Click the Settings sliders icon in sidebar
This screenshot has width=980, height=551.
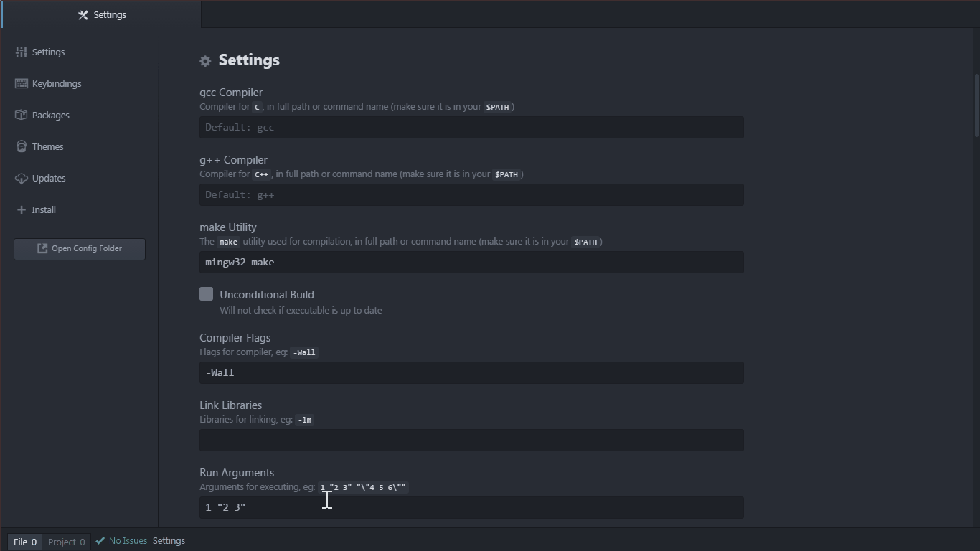(22, 52)
